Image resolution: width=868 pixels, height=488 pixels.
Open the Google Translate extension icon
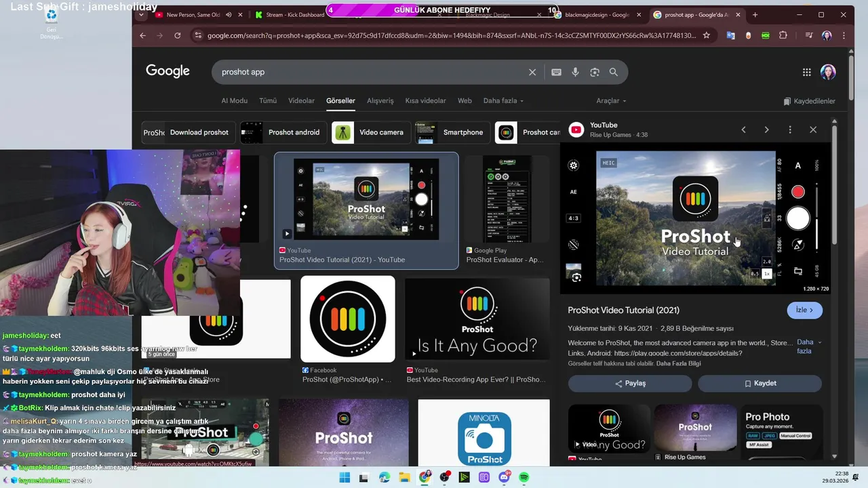[730, 35]
